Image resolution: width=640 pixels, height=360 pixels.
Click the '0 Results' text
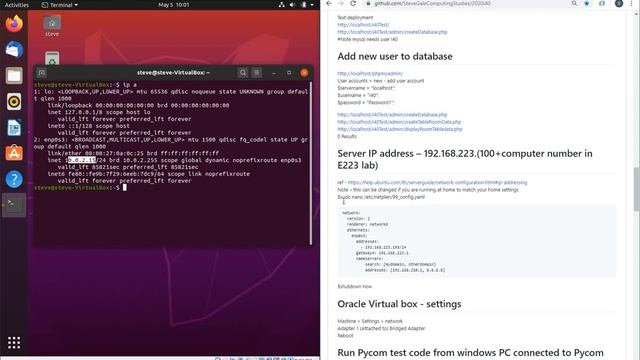[x=347, y=137]
